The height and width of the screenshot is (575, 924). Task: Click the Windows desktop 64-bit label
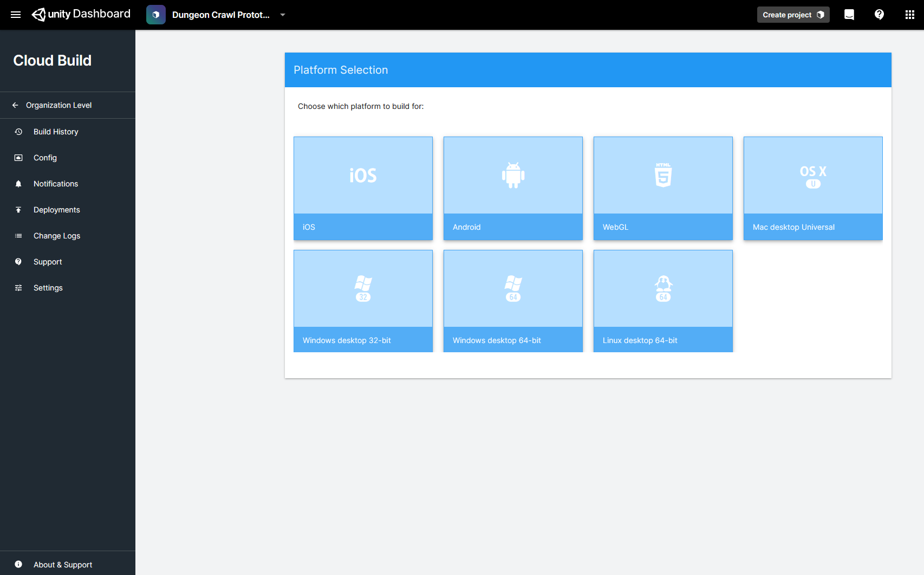point(497,340)
